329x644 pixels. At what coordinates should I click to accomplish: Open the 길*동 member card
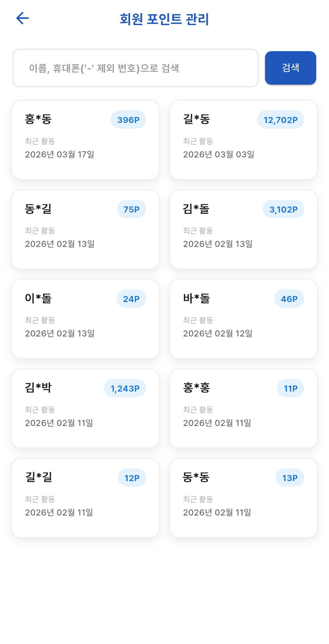coord(243,140)
